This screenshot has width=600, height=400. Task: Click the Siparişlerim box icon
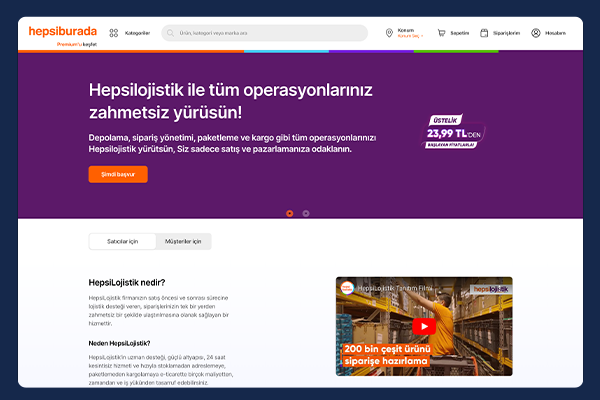pyautogui.click(x=484, y=33)
